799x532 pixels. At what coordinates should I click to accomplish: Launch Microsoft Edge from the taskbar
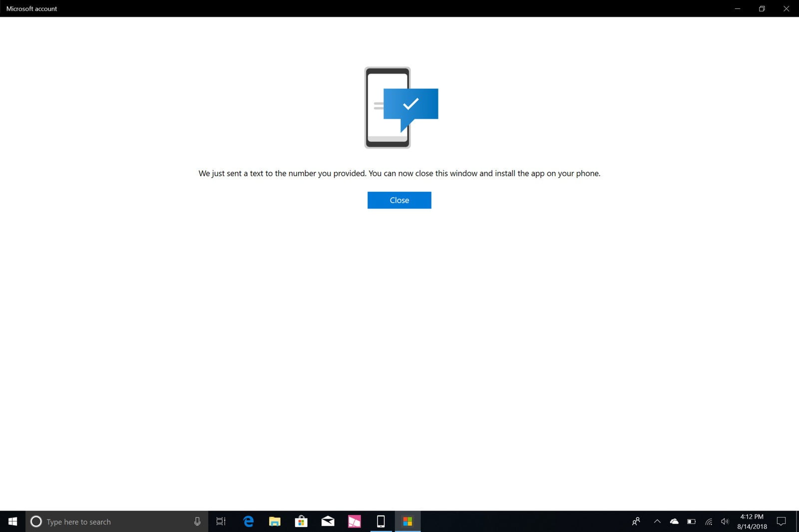[x=248, y=522]
